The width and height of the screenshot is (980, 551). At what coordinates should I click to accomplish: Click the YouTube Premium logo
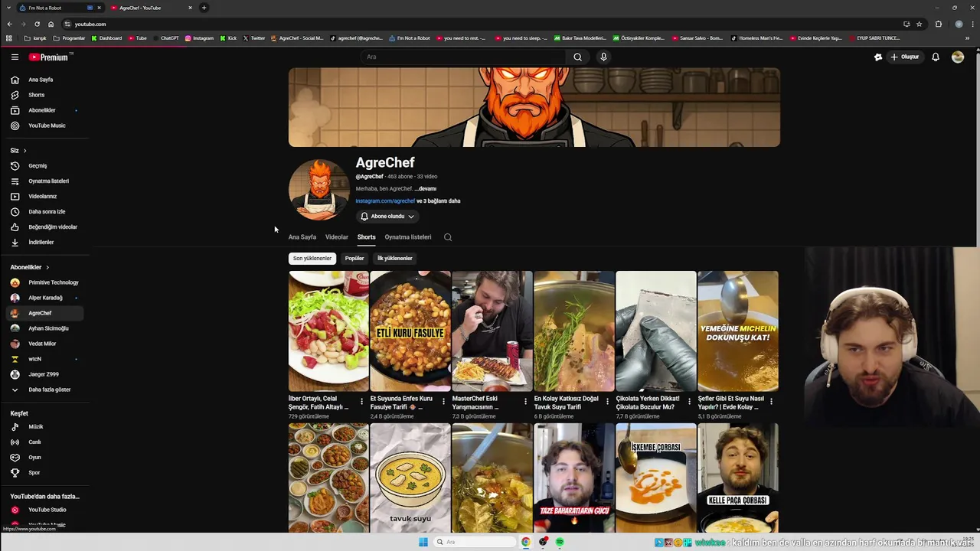pyautogui.click(x=49, y=57)
